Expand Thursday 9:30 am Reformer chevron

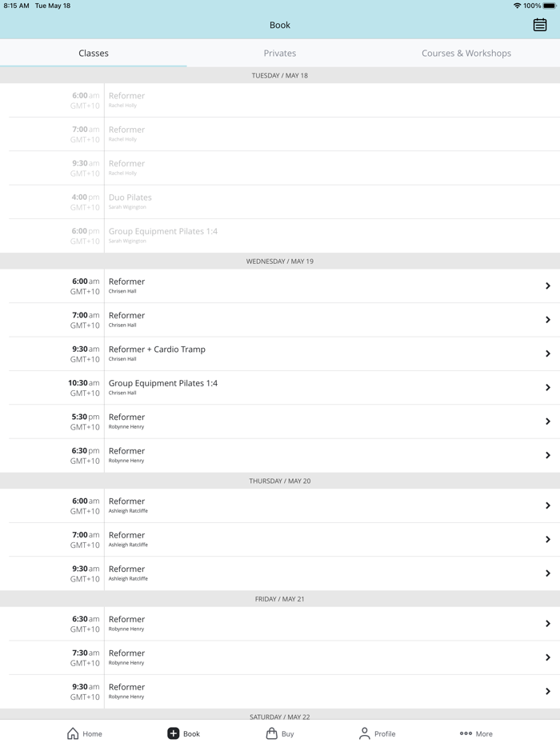pyautogui.click(x=548, y=573)
